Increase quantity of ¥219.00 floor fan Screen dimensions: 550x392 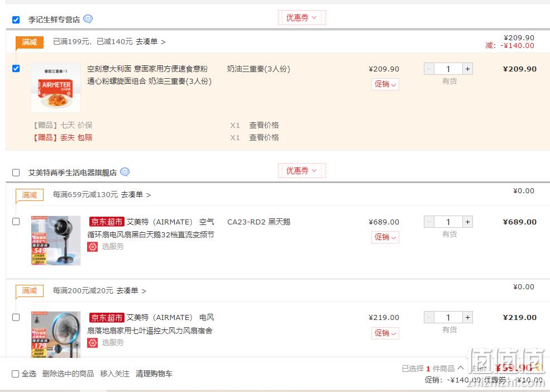click(x=467, y=317)
